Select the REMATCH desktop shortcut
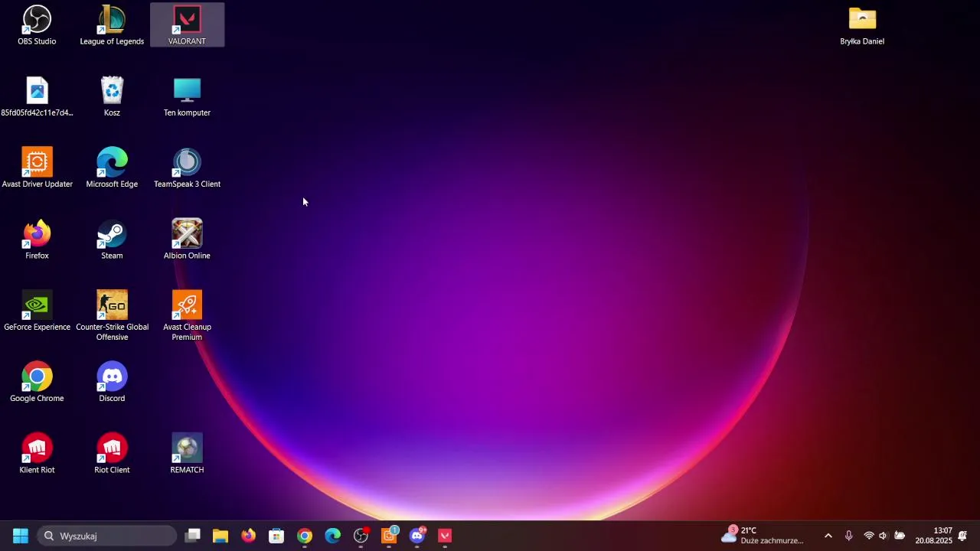Viewport: 980px width, 551px height. [187, 455]
